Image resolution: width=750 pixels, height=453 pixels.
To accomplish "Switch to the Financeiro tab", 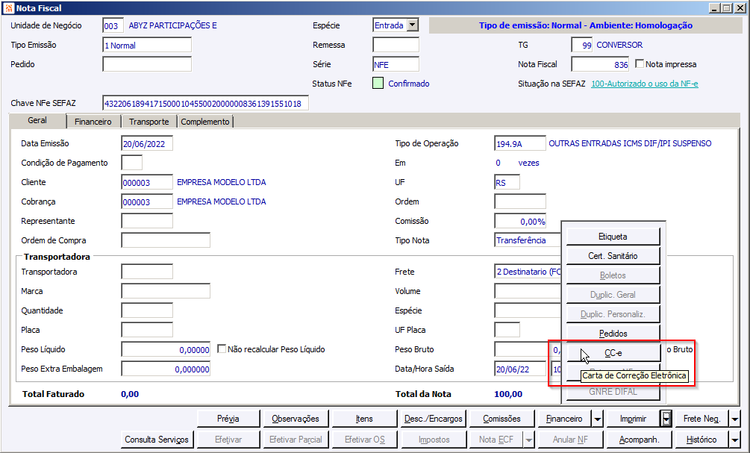I will 93,122.
